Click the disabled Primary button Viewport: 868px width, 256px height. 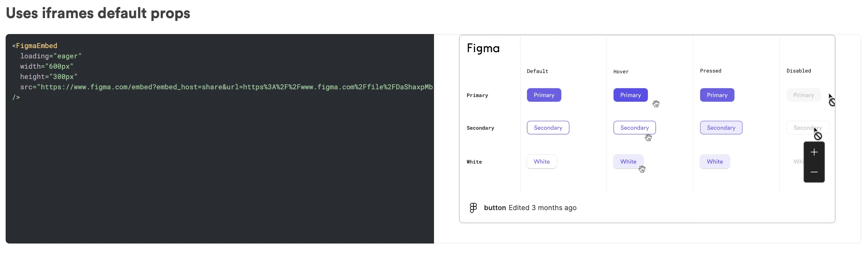coord(804,95)
